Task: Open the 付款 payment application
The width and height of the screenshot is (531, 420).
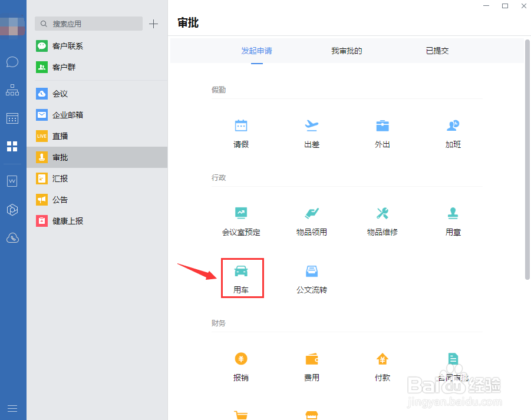Action: point(382,365)
